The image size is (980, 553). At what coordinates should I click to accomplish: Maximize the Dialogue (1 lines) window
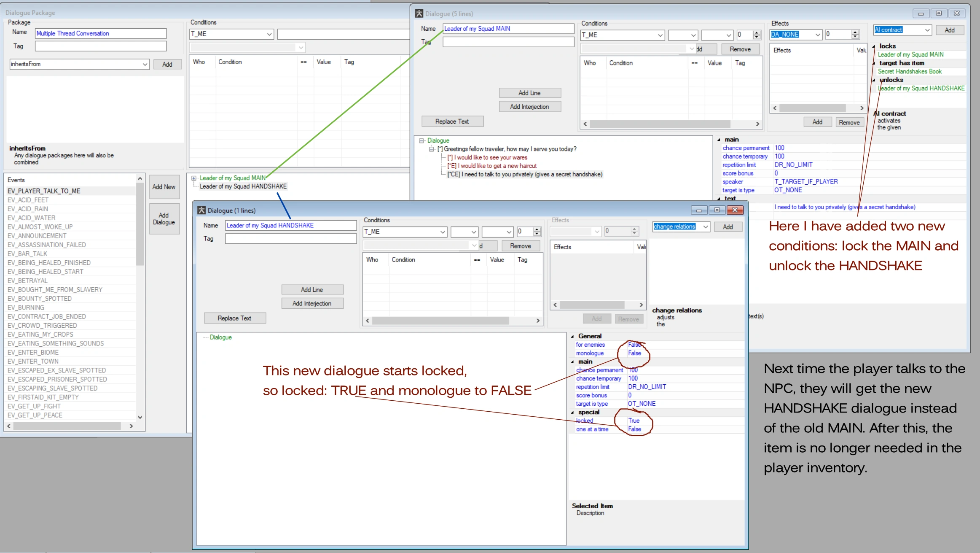click(717, 210)
